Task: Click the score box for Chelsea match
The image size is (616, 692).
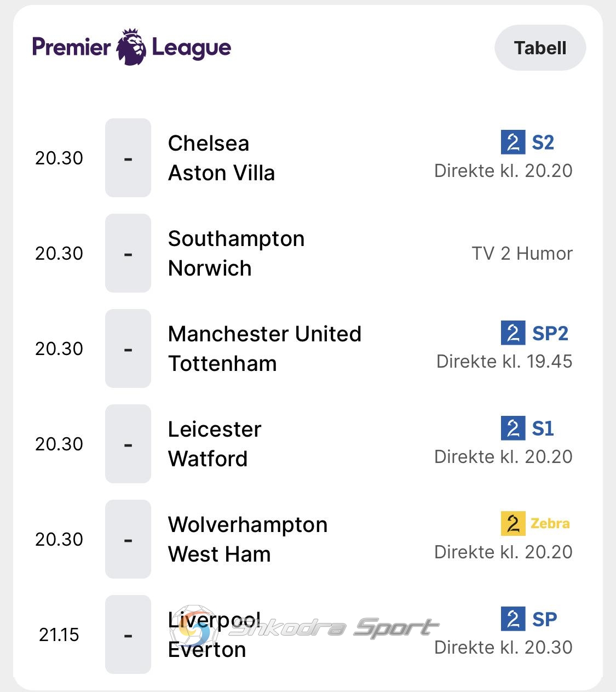Action: 128,158
